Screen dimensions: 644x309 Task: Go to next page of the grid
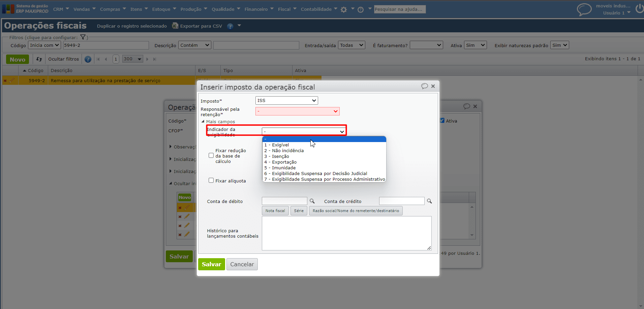[147, 59]
